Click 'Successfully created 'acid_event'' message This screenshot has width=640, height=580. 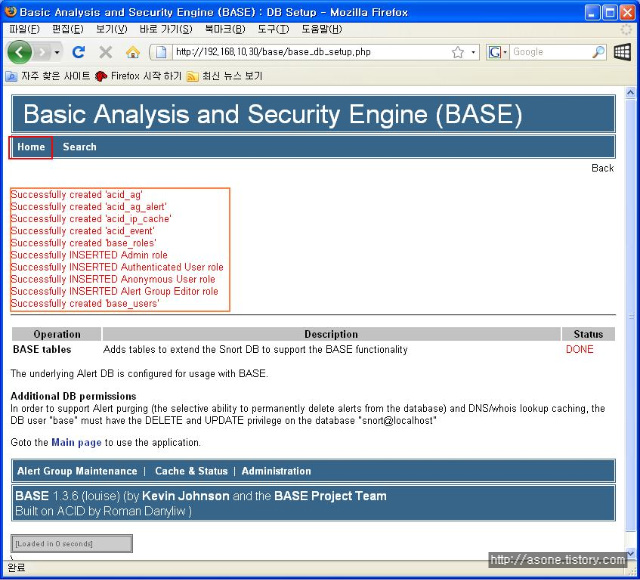coord(82,231)
